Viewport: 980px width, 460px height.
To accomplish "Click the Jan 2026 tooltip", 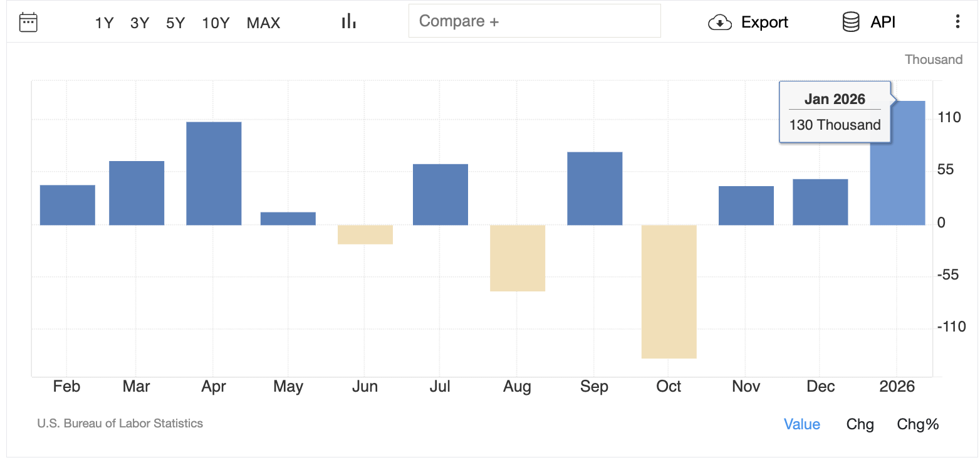I will [x=835, y=112].
